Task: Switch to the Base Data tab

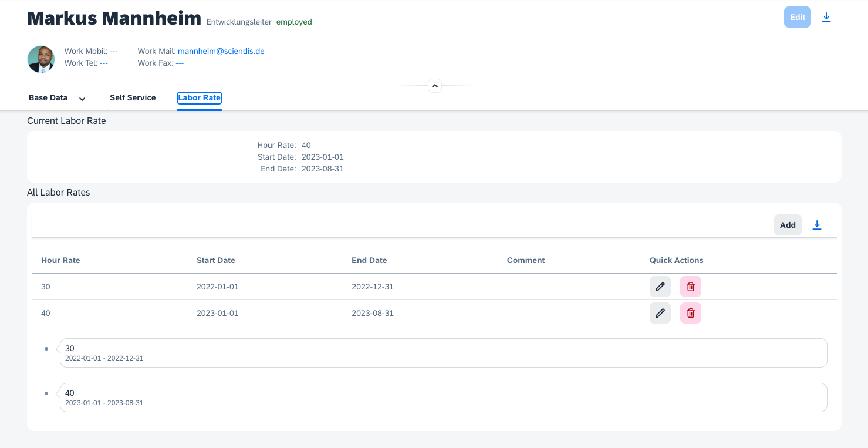Action: click(x=48, y=98)
